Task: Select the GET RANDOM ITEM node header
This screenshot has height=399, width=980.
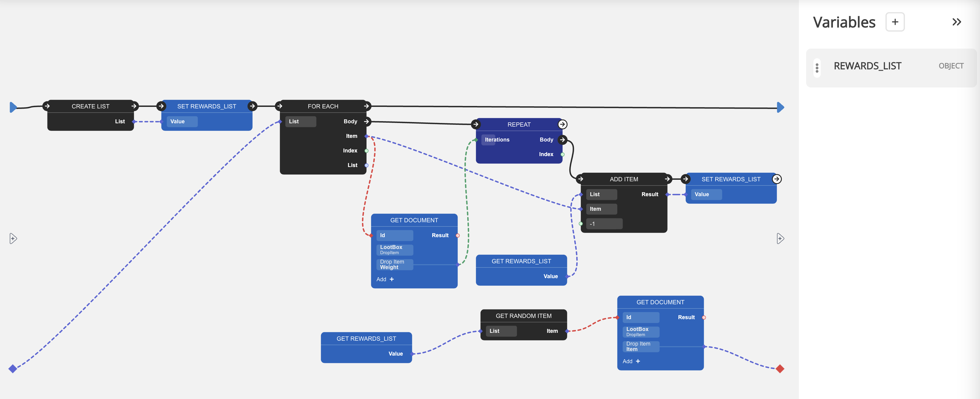Action: 523,316
